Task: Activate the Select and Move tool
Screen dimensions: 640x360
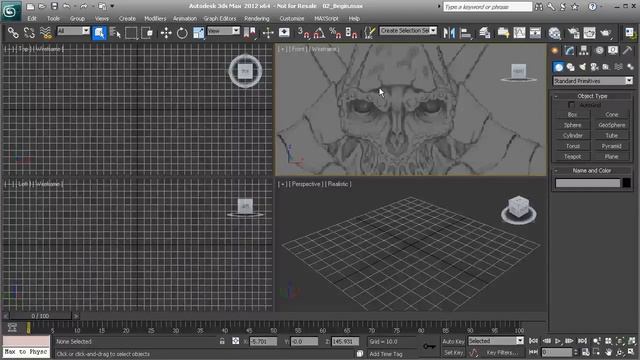Action: pos(166,33)
